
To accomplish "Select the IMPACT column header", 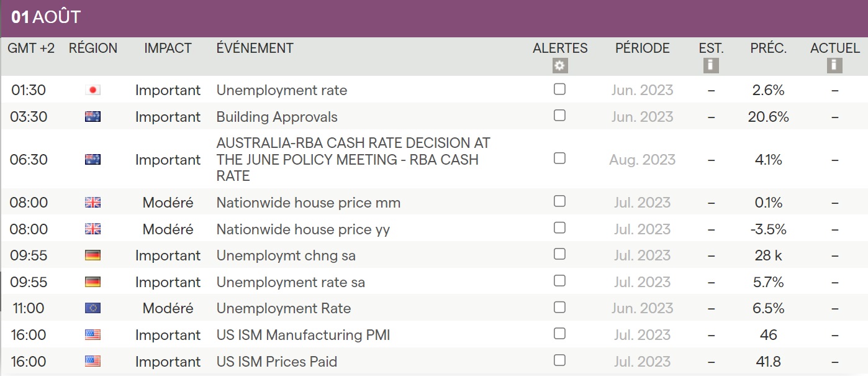I will [168, 48].
